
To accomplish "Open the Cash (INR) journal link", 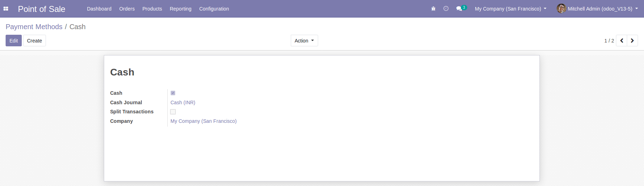I will [x=183, y=102].
